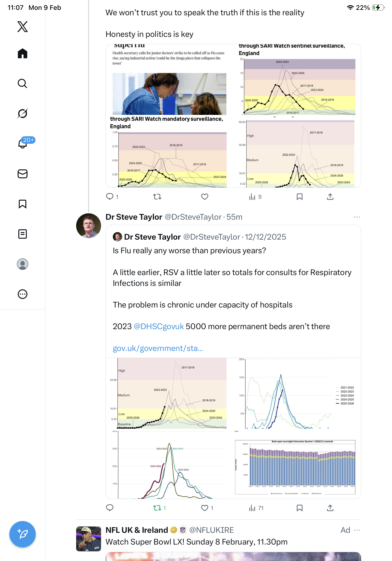This screenshot has height=561, width=392.
Task: Tap the compose new post button
Action: 23,534
